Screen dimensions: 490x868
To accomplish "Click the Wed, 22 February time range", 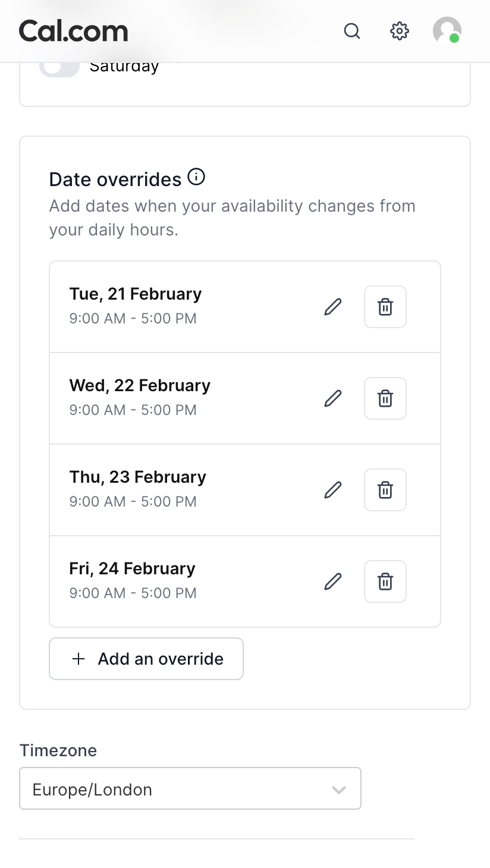I will [133, 410].
